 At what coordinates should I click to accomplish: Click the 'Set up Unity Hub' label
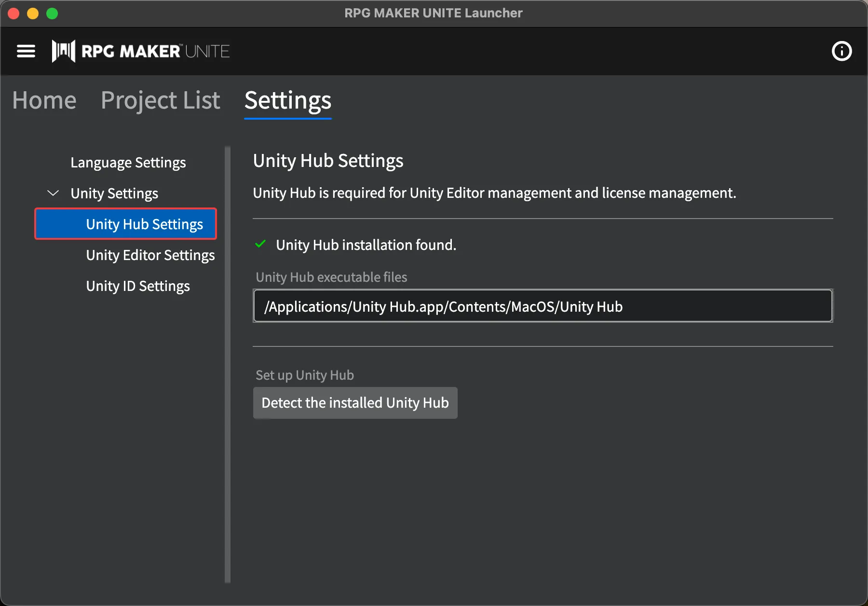pos(305,375)
